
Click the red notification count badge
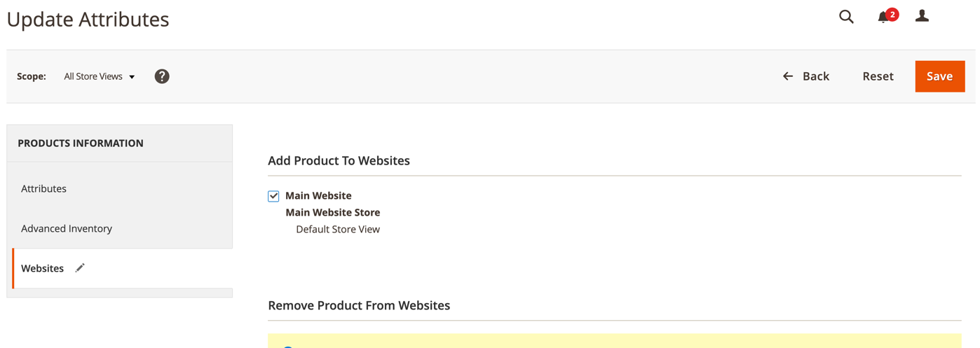(892, 14)
